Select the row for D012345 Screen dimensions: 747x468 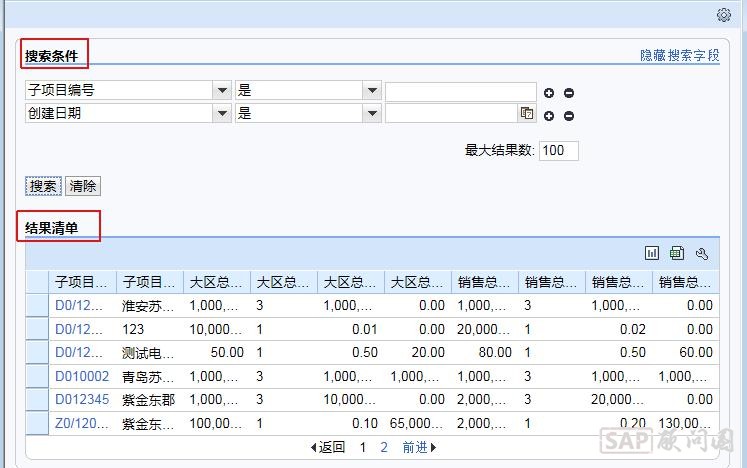[37, 398]
